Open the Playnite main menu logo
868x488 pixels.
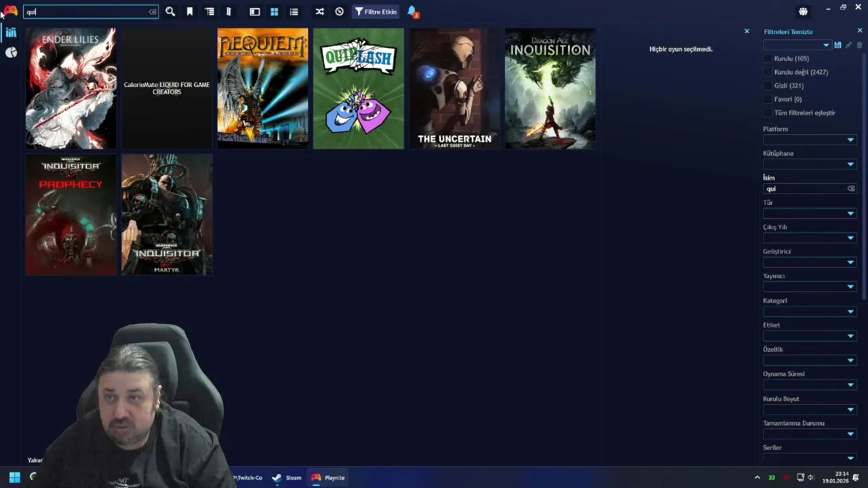coord(11,11)
